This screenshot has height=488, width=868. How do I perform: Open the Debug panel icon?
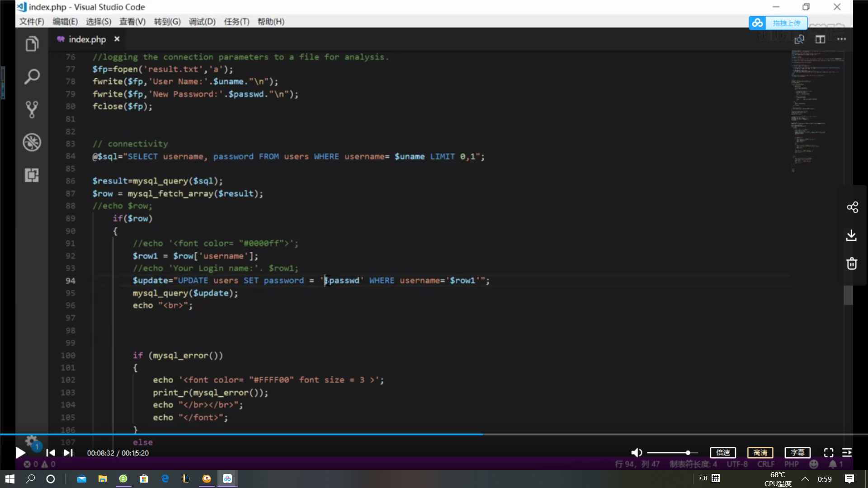pos(32,142)
